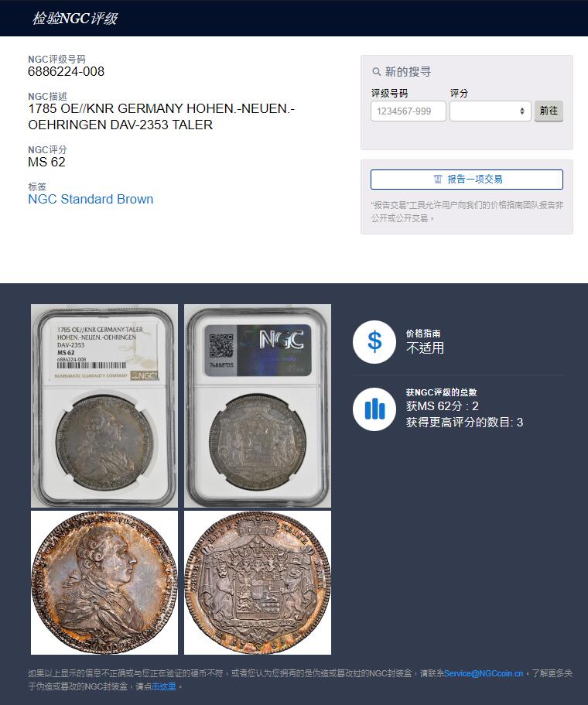Open the NGC Standard Brown label link
The image size is (588, 705).
click(91, 199)
